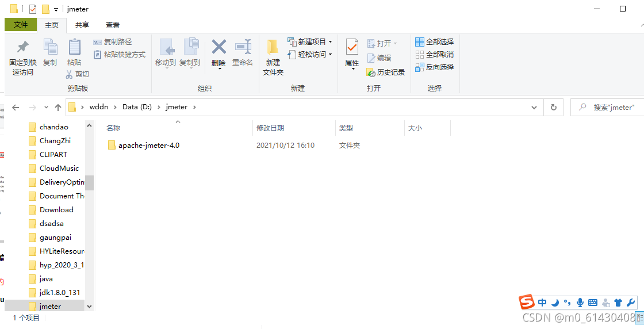Sort by Date modified column header

pos(294,128)
